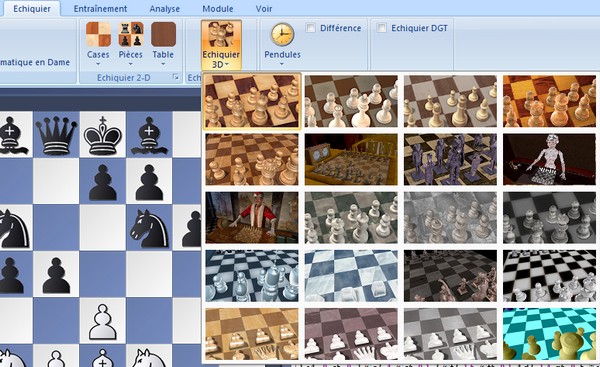Select the orange glossy wood board thumbnail
Viewport: 600px width, 367px height.
(x=549, y=101)
